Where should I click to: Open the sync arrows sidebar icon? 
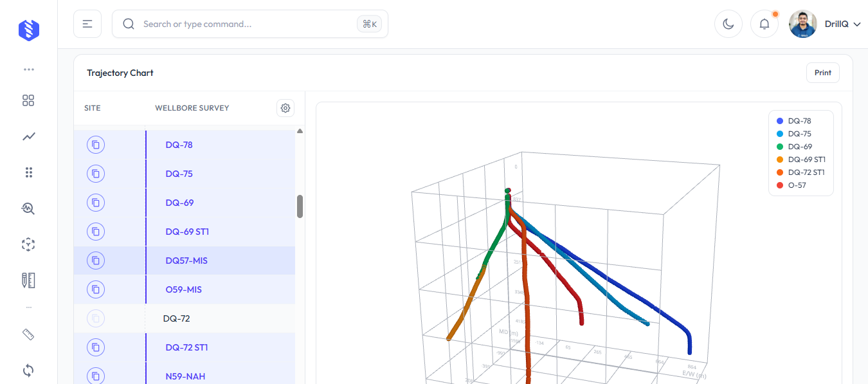[x=28, y=370]
